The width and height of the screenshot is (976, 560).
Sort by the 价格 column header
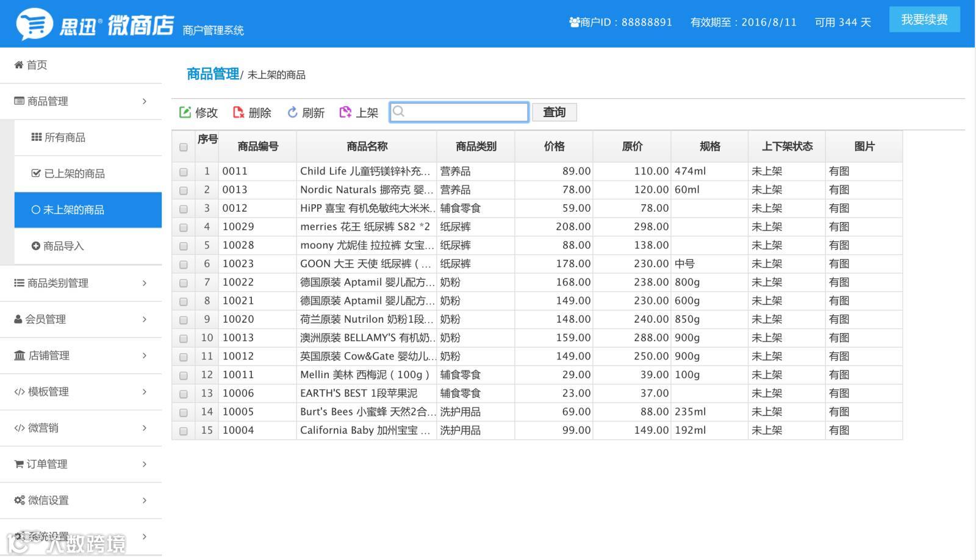click(x=554, y=146)
